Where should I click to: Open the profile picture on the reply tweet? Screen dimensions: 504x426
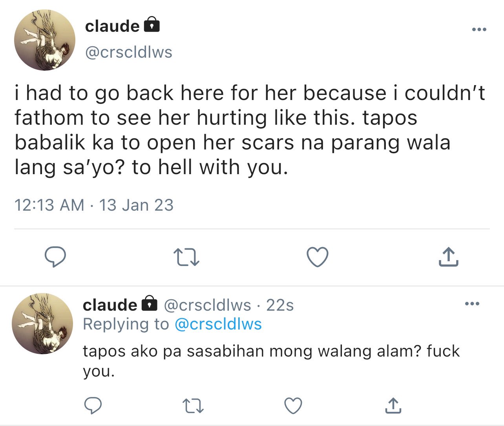coord(42,324)
